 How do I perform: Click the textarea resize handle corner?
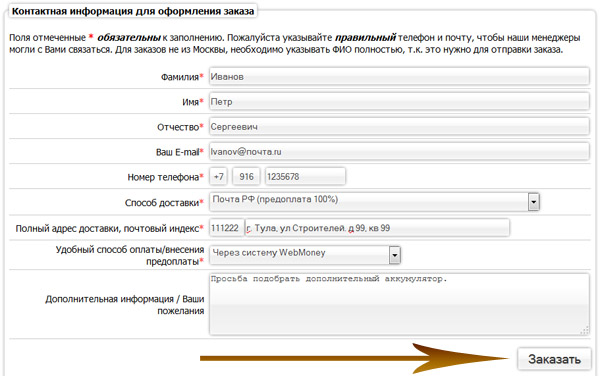pos(585,331)
